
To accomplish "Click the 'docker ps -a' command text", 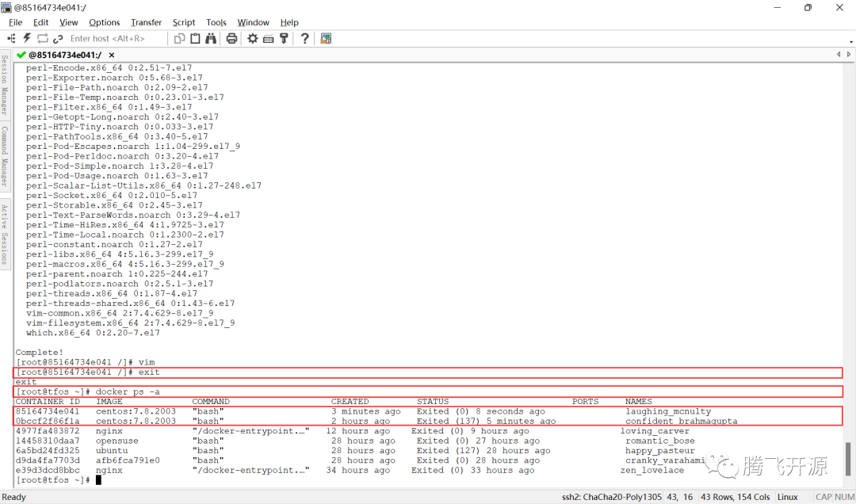I will (x=128, y=391).
